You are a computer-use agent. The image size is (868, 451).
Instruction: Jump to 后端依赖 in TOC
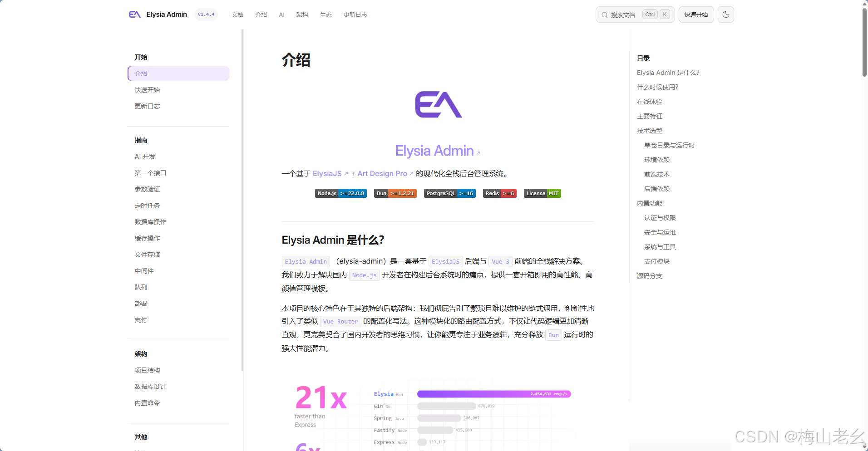656,189
